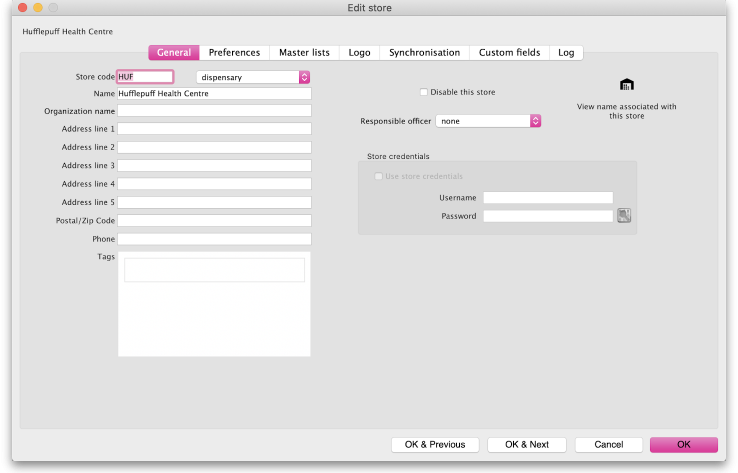Select the Logo tab

pos(359,53)
